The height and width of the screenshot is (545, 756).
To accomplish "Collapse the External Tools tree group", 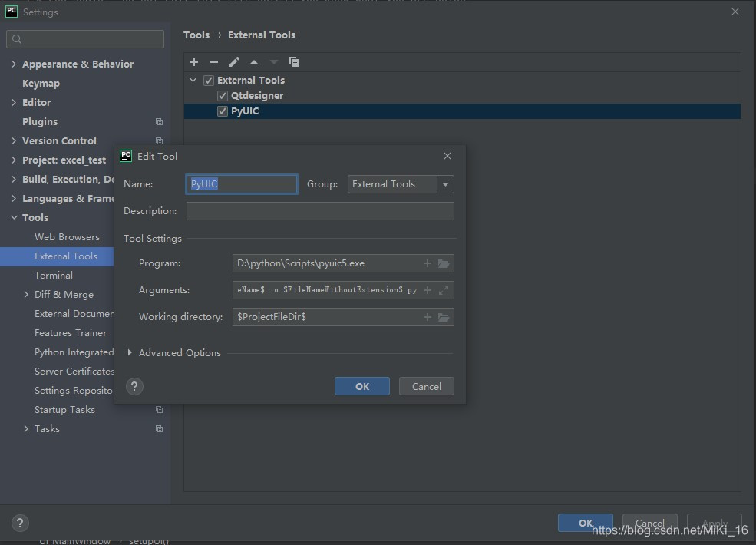I will (x=193, y=80).
